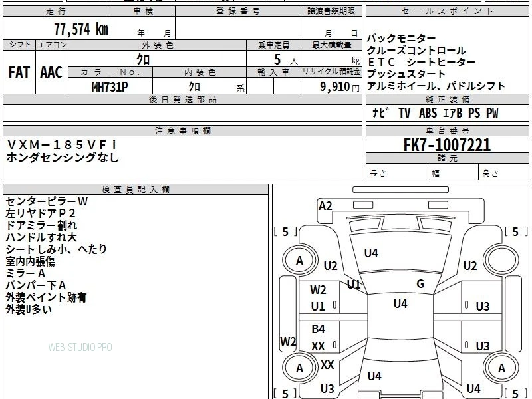This screenshot has width=532, height=399.
Task: Select the クロ value under 内装色
Action: (x=194, y=87)
